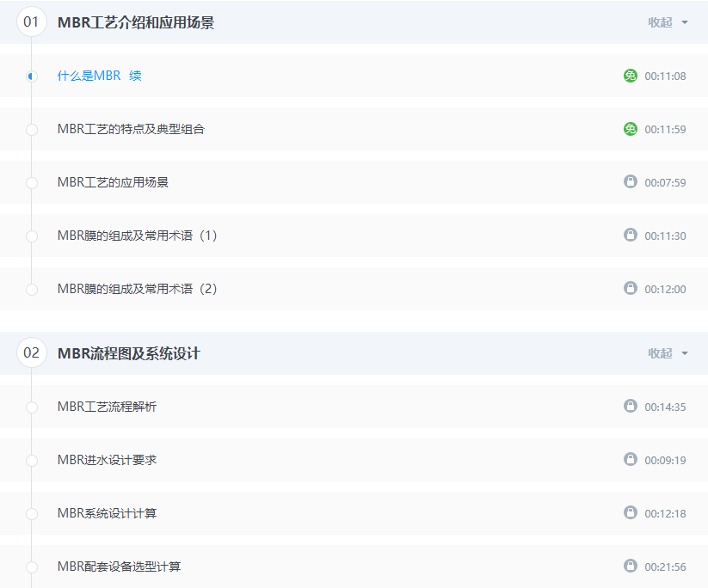Select timeline dot beside MBR配套设备选型计算
This screenshot has width=708, height=588.
[32, 567]
